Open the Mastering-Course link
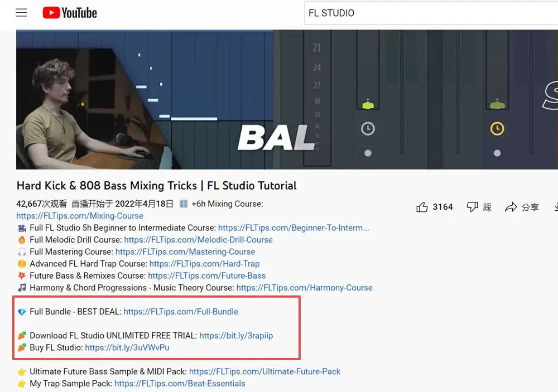Image resolution: width=558 pixels, height=392 pixels. click(185, 252)
